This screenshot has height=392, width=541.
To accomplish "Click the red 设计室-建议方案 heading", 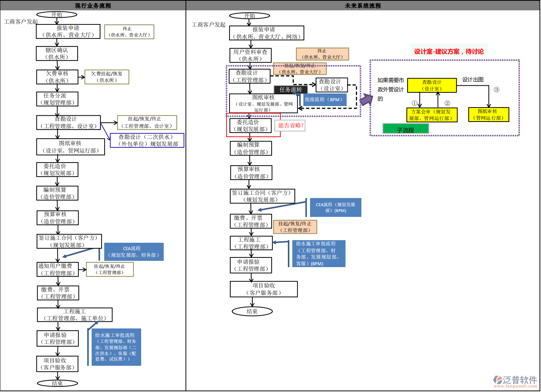I will (x=449, y=51).
